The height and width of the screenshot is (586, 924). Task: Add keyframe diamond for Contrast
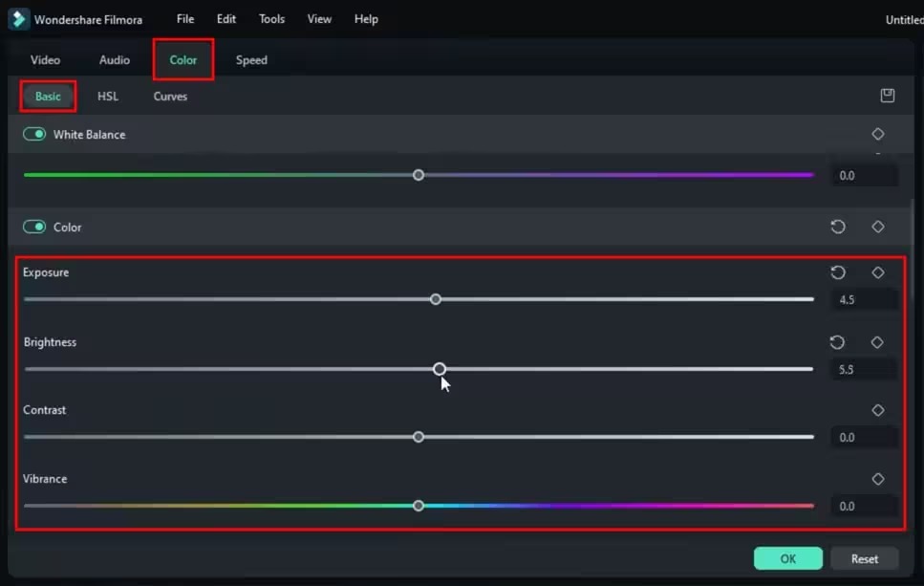[878, 410]
